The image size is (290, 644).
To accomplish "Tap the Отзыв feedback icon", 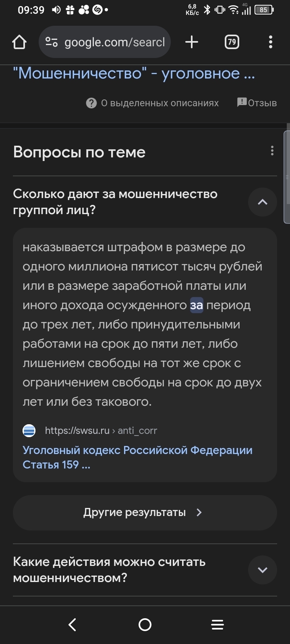I will [242, 102].
